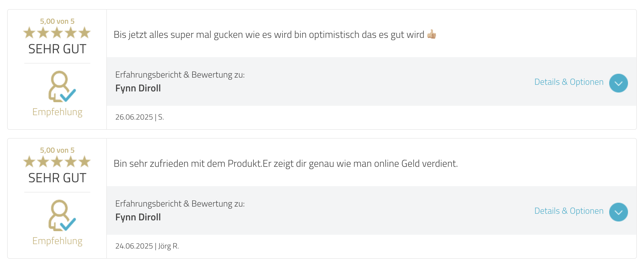Open Details & Optionen link in second review

[x=569, y=211]
